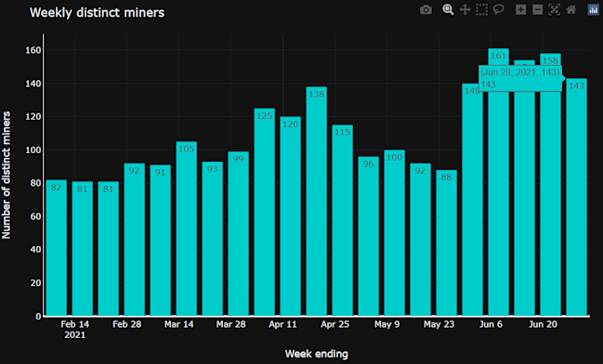Click the 160 y-axis tick label
603x364 pixels.
tap(33, 50)
